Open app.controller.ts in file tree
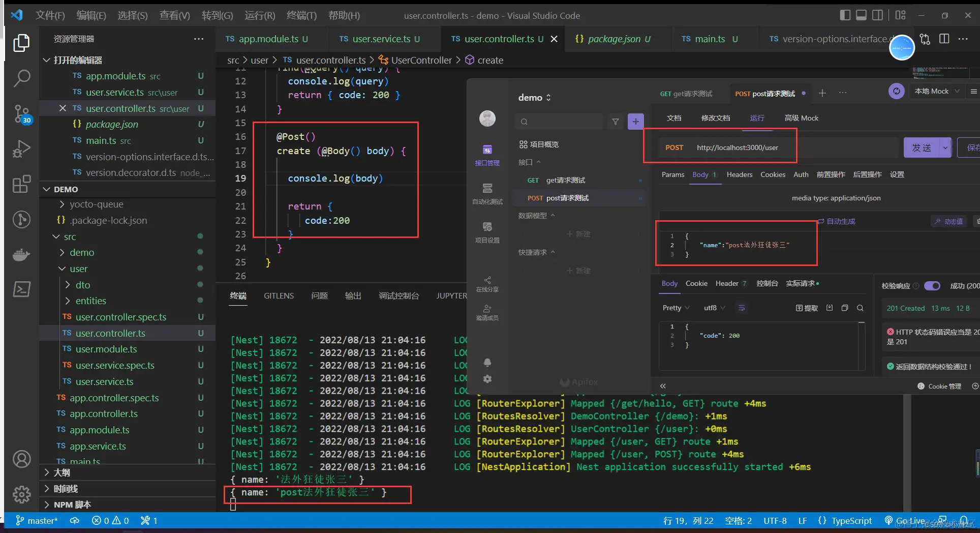980x533 pixels. coord(104,413)
